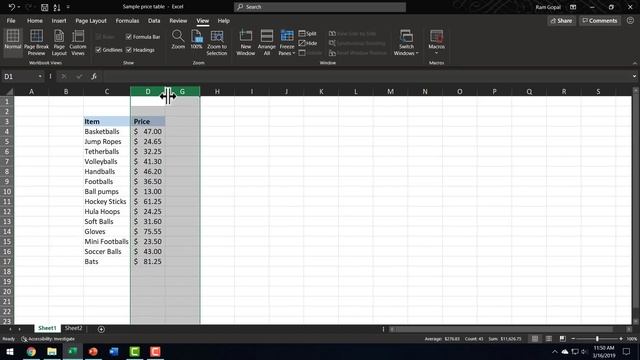Open Ribbon Display Options button
Screen dimensions: 640x360
(573, 7)
